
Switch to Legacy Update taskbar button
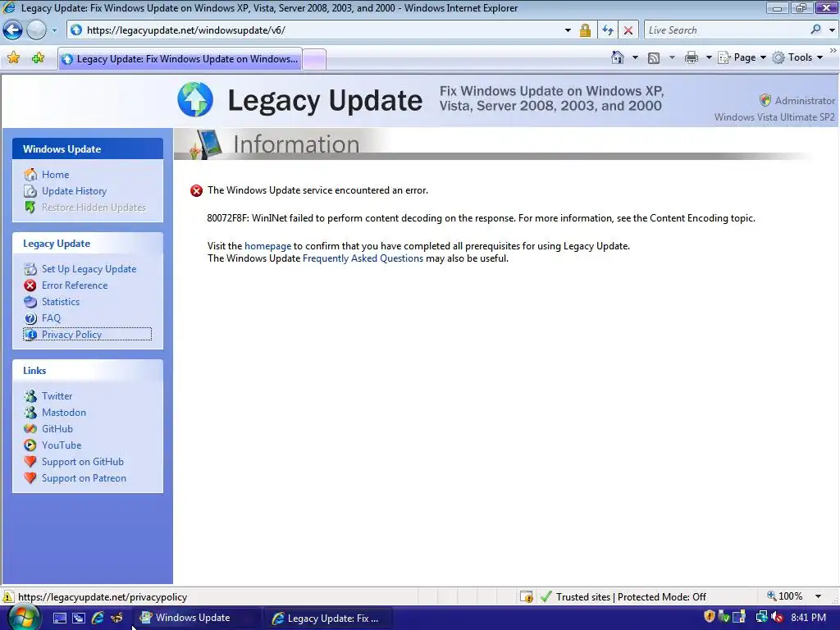(328, 619)
